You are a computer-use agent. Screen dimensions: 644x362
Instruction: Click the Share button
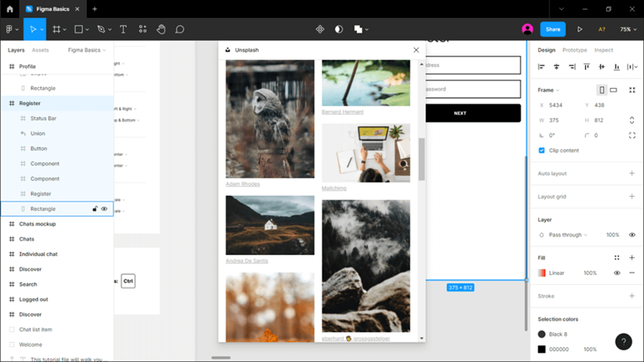point(553,29)
